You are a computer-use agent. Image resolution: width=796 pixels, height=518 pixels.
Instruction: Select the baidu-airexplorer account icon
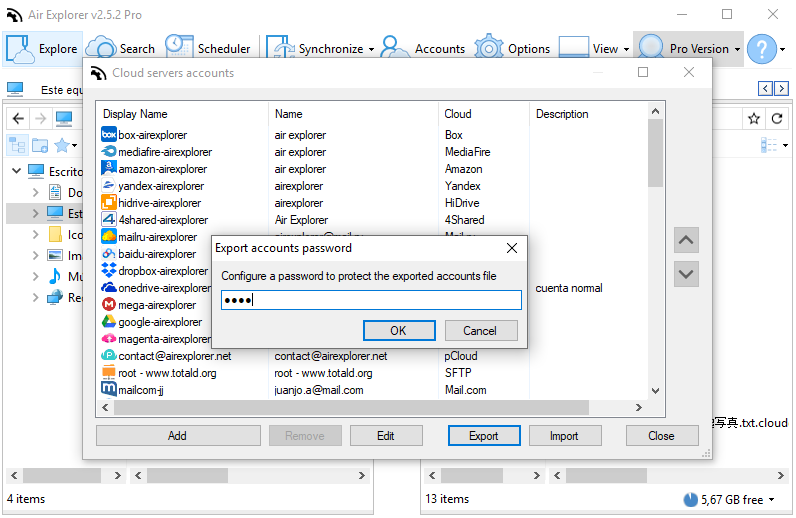(109, 253)
